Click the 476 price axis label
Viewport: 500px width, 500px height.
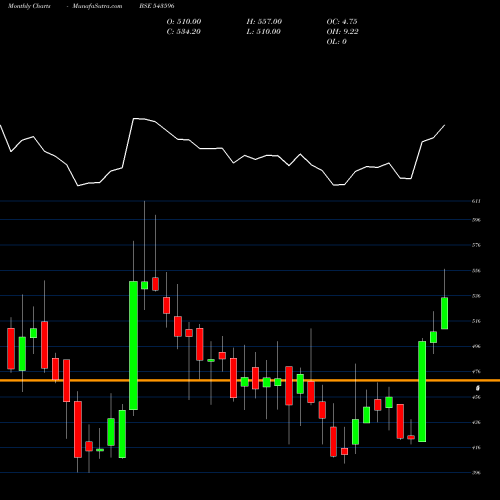pyautogui.click(x=476, y=372)
